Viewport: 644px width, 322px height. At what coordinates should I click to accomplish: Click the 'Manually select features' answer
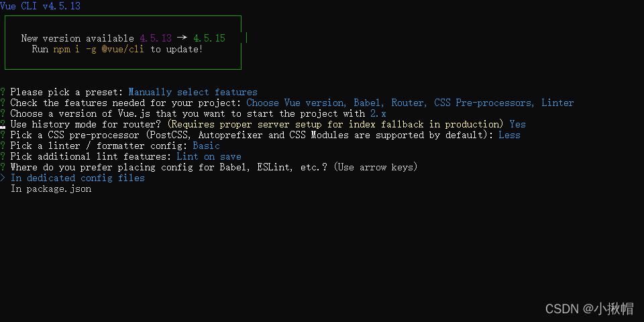[193, 92]
